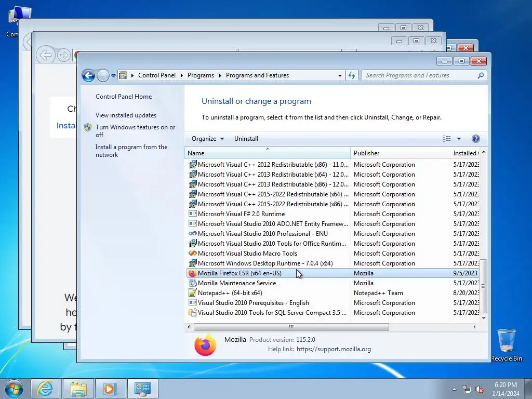Sort the list by the Publisher column header
Image resolution: width=532 pixels, height=399 pixels.
pyautogui.click(x=400, y=153)
